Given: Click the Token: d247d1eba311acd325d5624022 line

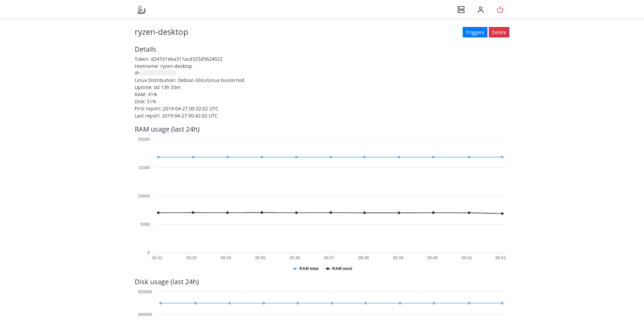Looking at the screenshot, I should [179, 59].
